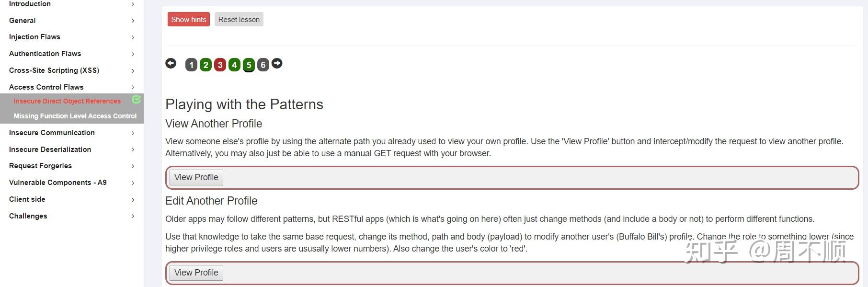Jump to lesson page 5
The image size is (868, 287).
pos(249,64)
